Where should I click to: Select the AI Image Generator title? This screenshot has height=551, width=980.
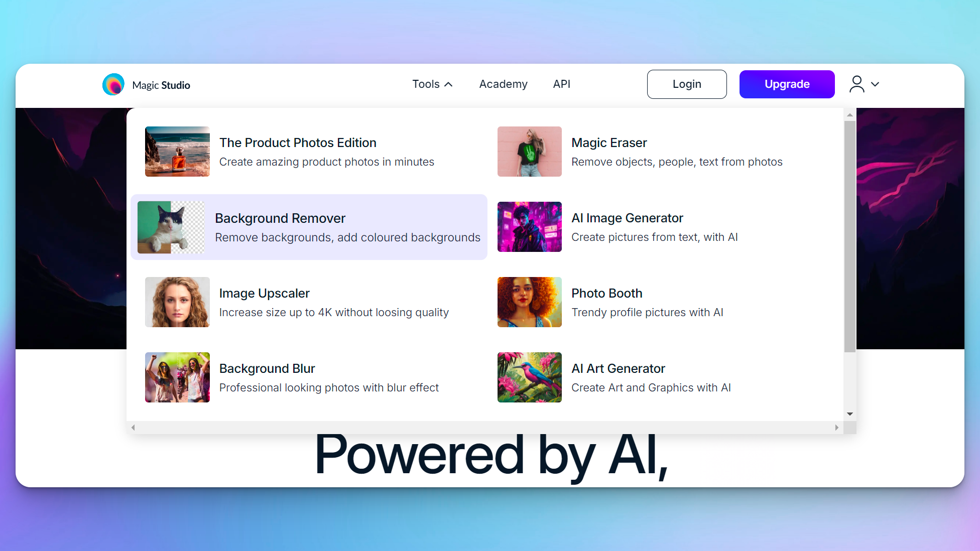tap(627, 218)
